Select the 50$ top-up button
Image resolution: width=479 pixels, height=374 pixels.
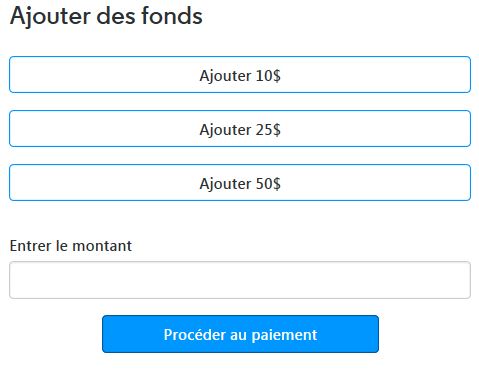click(x=240, y=183)
